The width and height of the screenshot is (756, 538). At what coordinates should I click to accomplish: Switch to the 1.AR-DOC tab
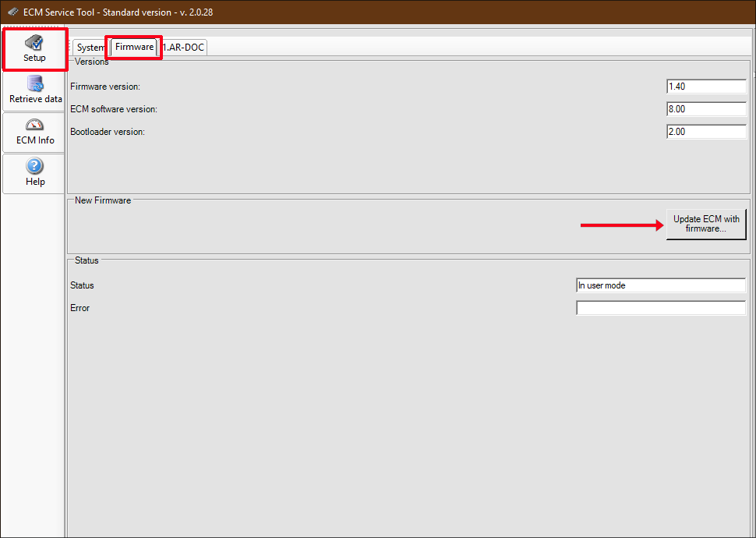pyautogui.click(x=183, y=48)
